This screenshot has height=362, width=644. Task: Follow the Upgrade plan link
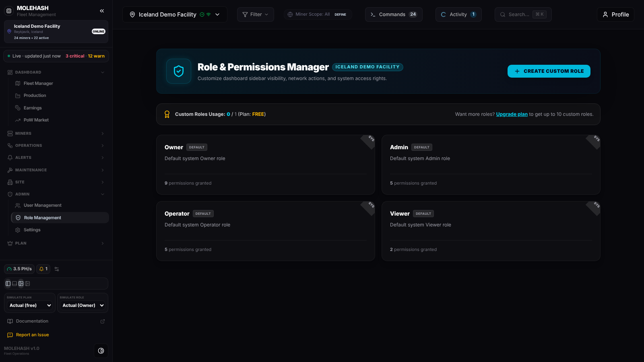pyautogui.click(x=512, y=114)
